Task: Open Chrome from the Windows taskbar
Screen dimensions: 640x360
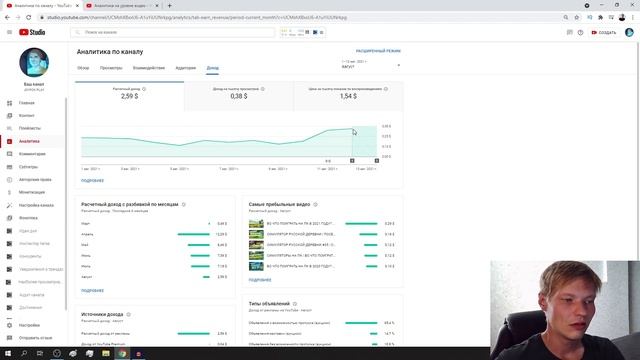Action: click(122, 353)
